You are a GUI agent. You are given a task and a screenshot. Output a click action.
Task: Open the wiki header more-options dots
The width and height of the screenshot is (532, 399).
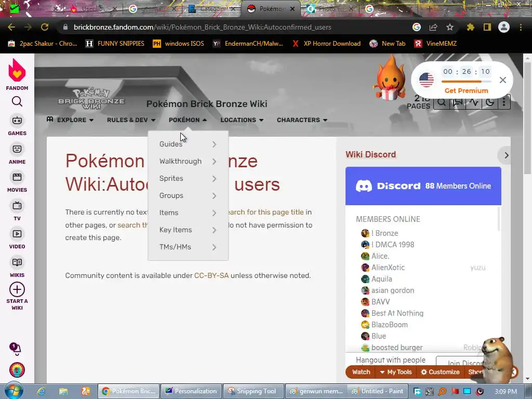click(504, 102)
